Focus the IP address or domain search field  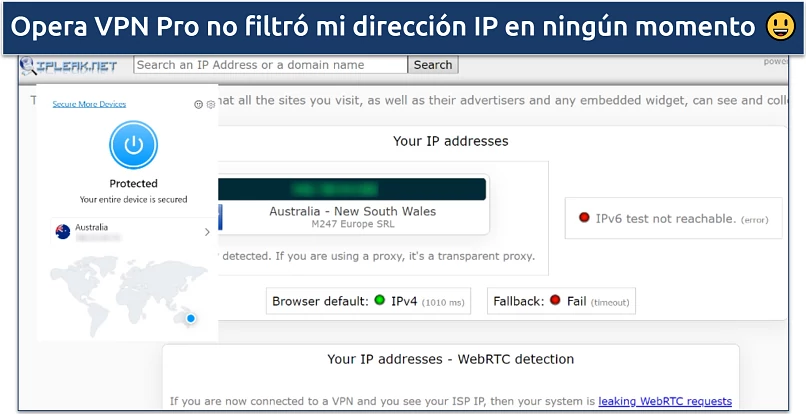pos(271,65)
